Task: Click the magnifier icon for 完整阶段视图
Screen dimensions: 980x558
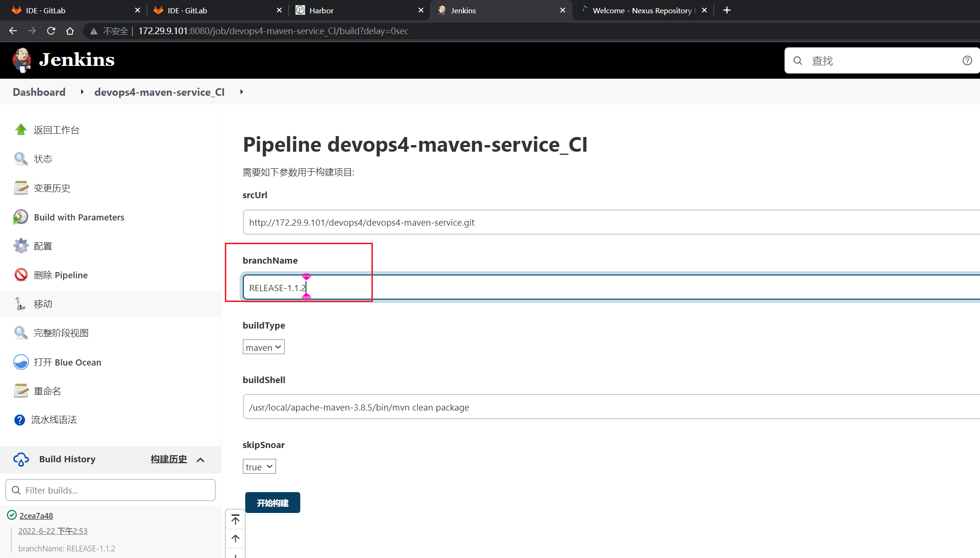Action: pos(21,333)
